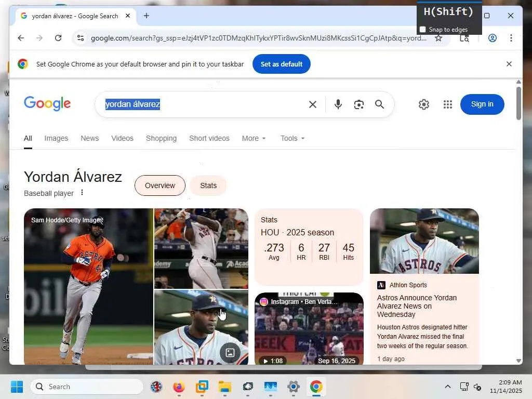The height and width of the screenshot is (399, 532).
Task: Select the Overview chip
Action: pyautogui.click(x=160, y=185)
